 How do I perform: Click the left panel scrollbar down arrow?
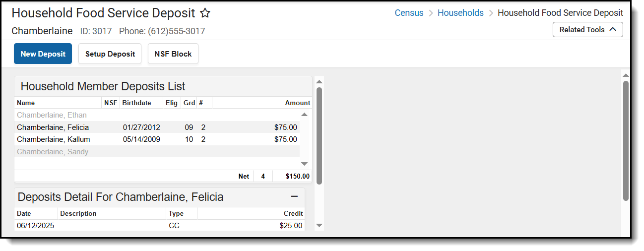319,225
